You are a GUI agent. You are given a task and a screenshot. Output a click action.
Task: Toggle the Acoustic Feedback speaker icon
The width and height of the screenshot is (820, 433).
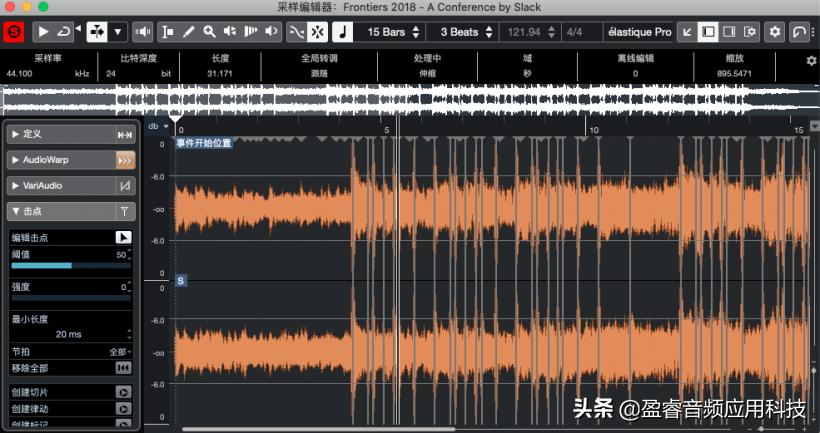click(143, 32)
